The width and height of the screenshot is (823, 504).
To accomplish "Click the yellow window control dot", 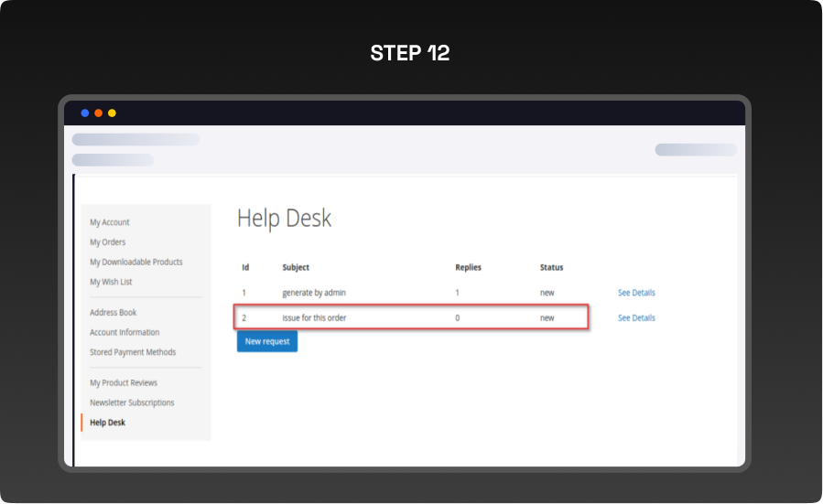I will 112,113.
